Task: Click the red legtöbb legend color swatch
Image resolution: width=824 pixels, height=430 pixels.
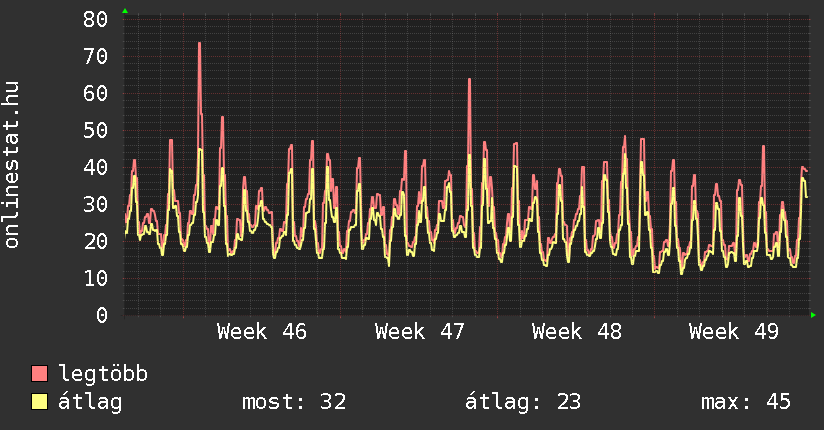Action: (40, 374)
